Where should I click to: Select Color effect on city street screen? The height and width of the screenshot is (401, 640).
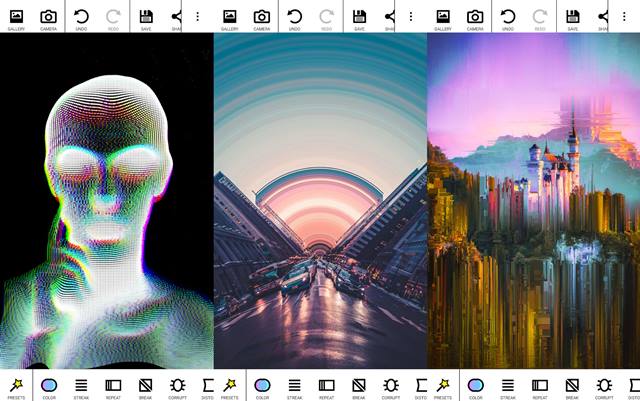pos(262,388)
